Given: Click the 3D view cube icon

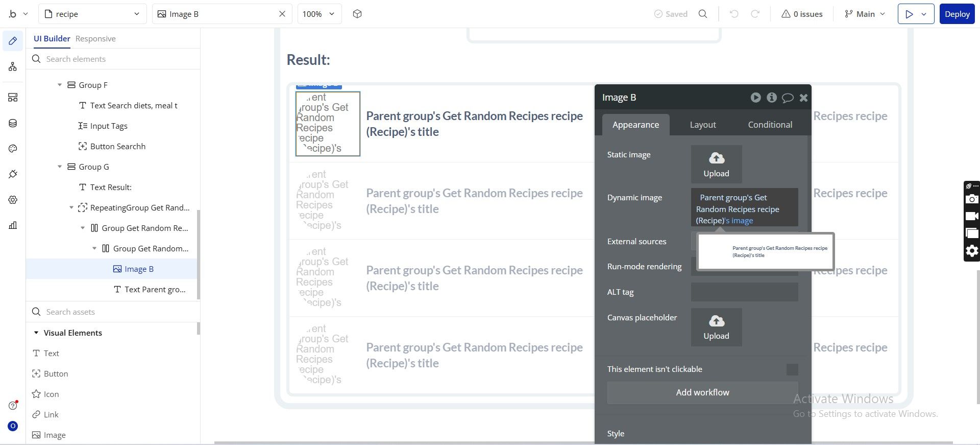Looking at the screenshot, I should point(357,14).
